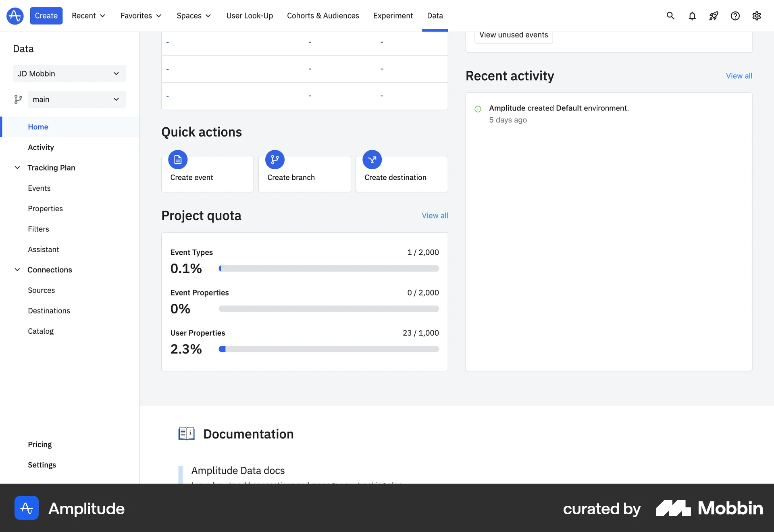The width and height of the screenshot is (774, 532).
Task: Click the Amplitude logo home icon
Action: coord(15,16)
